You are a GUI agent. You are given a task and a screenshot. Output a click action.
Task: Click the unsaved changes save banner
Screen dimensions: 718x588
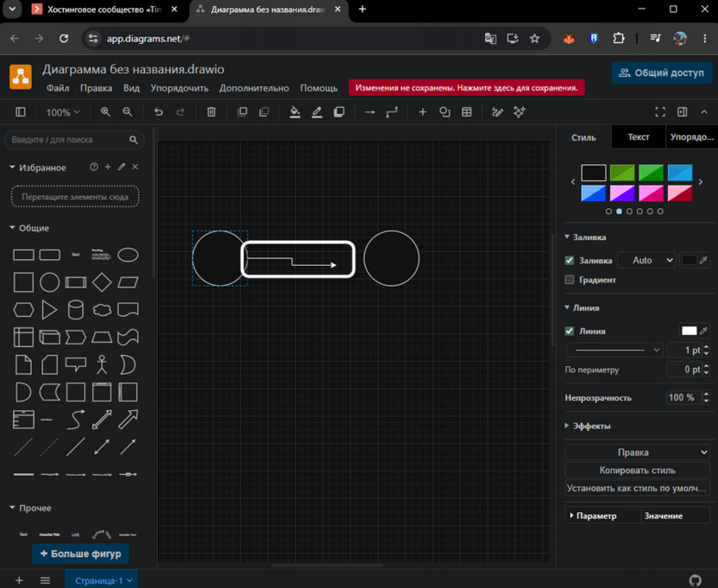[467, 87]
